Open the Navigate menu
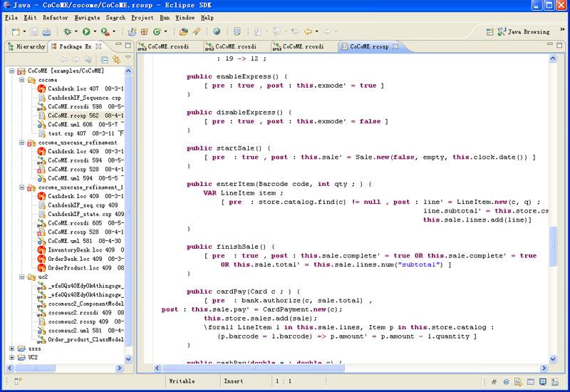 click(87, 17)
